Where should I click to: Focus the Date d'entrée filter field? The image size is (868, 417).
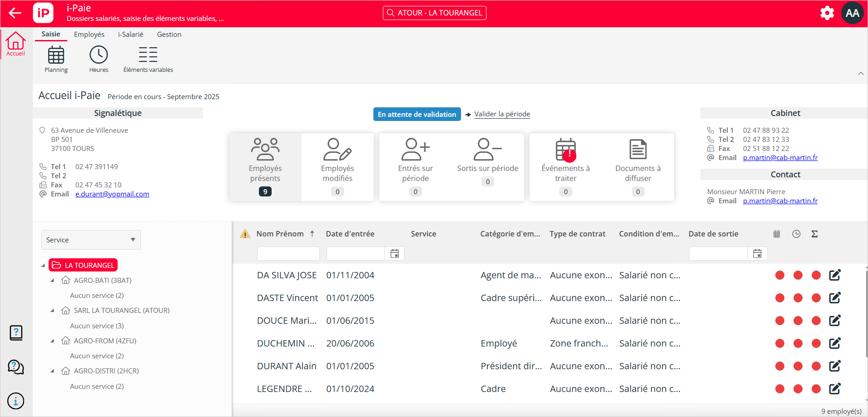(356, 254)
